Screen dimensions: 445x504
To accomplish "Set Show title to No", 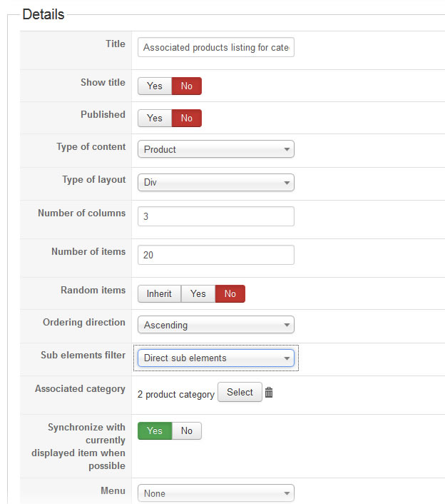I will click(x=187, y=86).
